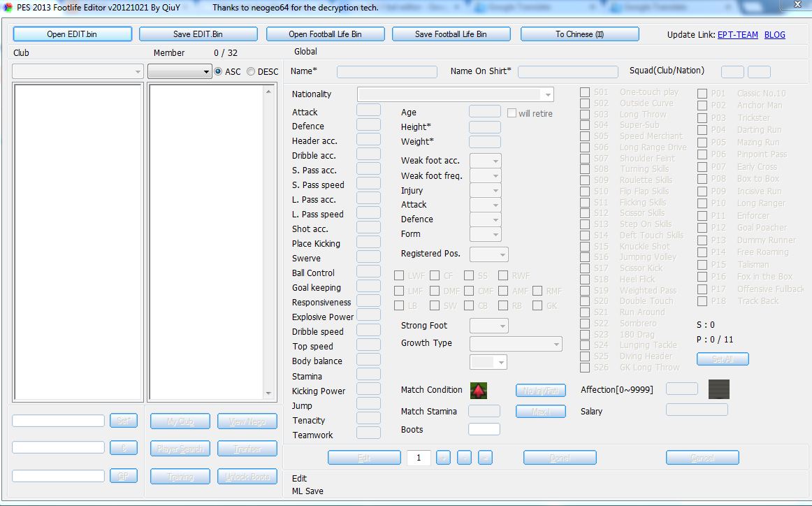Click the red arrow Match Condition icon

pyautogui.click(x=478, y=390)
